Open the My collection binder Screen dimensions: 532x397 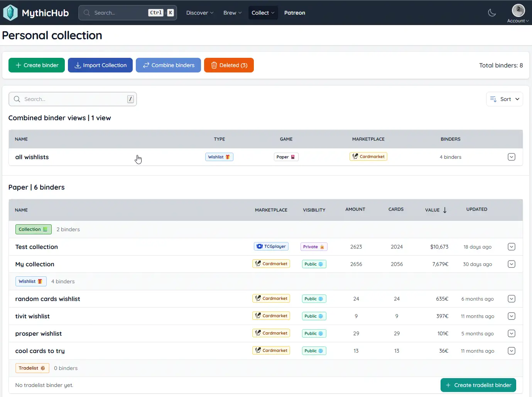coord(35,264)
